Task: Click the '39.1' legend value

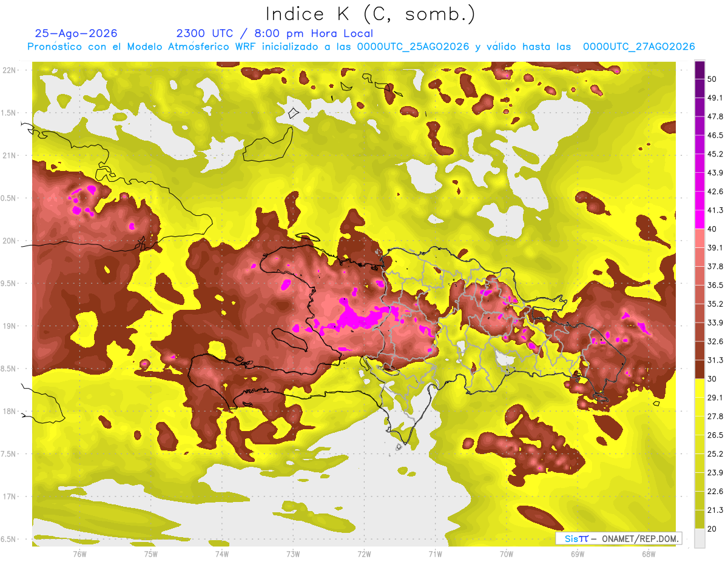Action: (x=715, y=247)
